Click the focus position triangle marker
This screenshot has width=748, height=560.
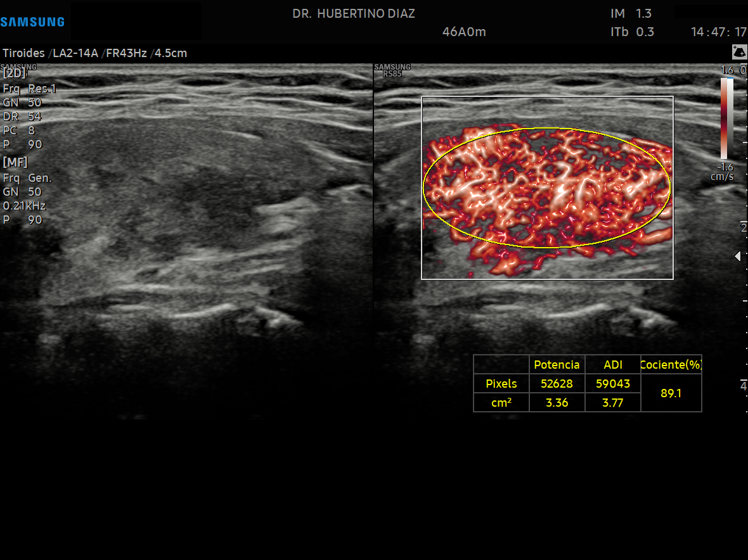pos(737,256)
